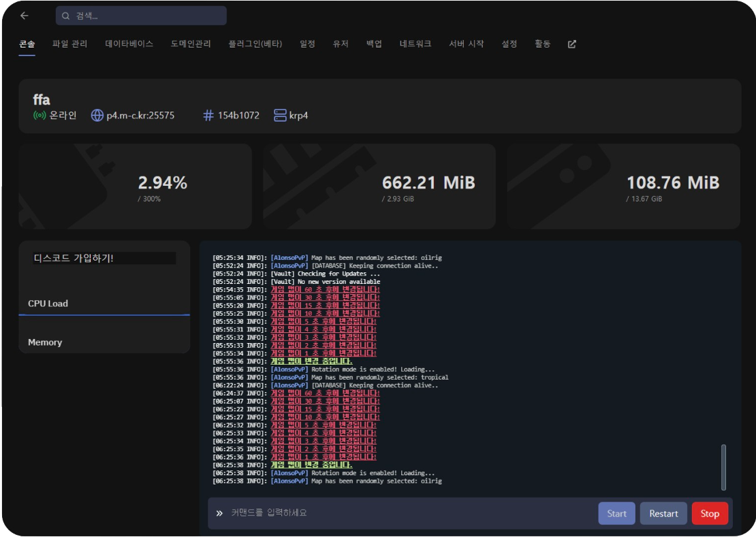Click the globe icon beside server address
This screenshot has height=537, width=756.
click(97, 116)
